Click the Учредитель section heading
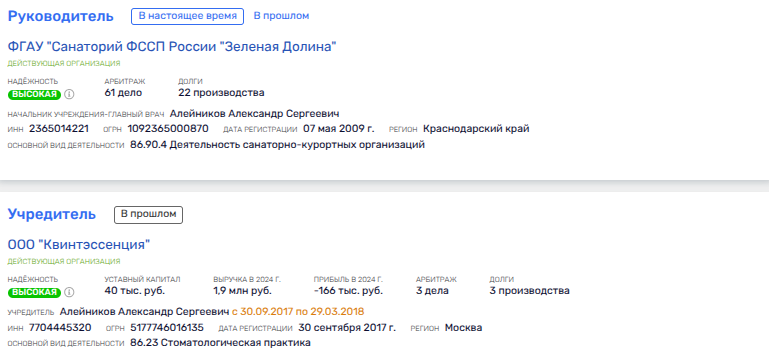The height and width of the screenshot is (364, 769). pos(52,214)
